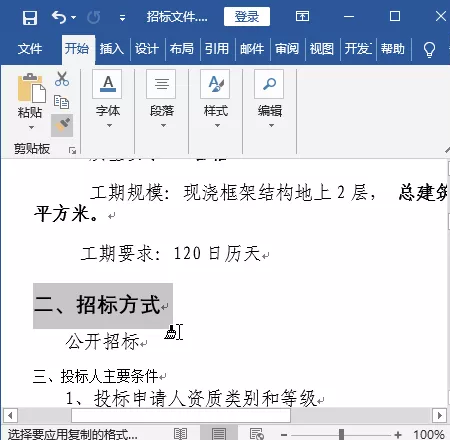Switch to Read Mode view
This screenshot has width=450, height=440.
(180, 434)
